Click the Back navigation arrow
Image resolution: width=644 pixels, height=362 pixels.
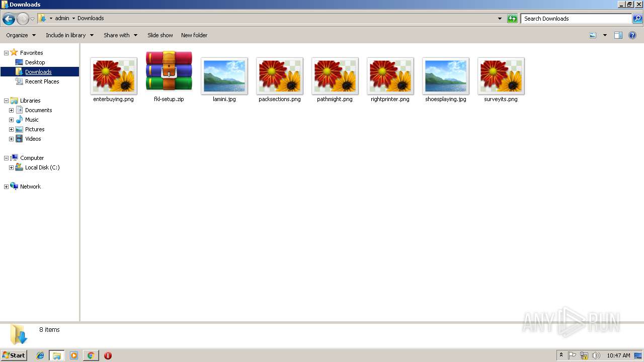pyautogui.click(x=9, y=19)
